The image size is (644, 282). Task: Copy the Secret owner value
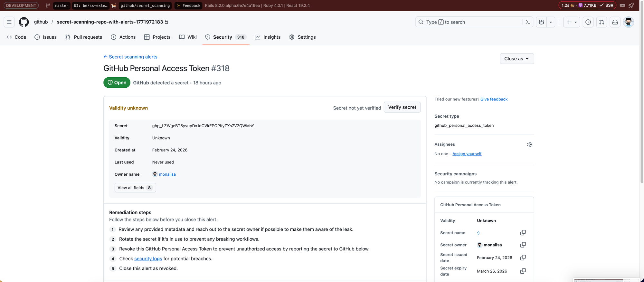[523, 245]
